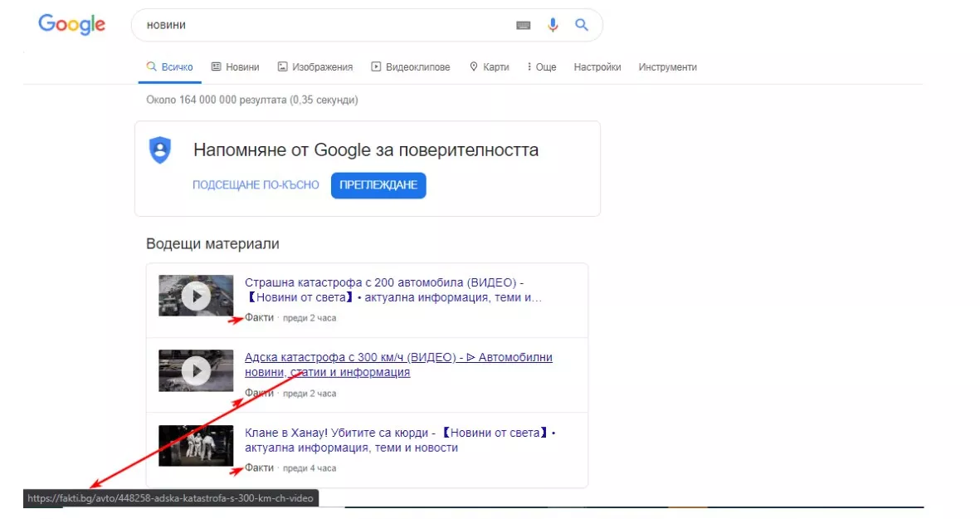Click "Факти" source under 200 автомобила story

pos(259,318)
